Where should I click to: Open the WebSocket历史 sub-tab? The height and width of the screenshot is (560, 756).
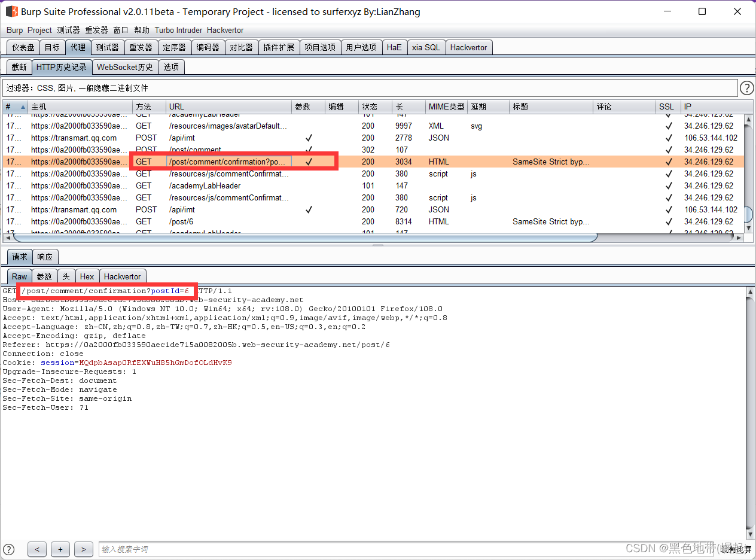[125, 67]
